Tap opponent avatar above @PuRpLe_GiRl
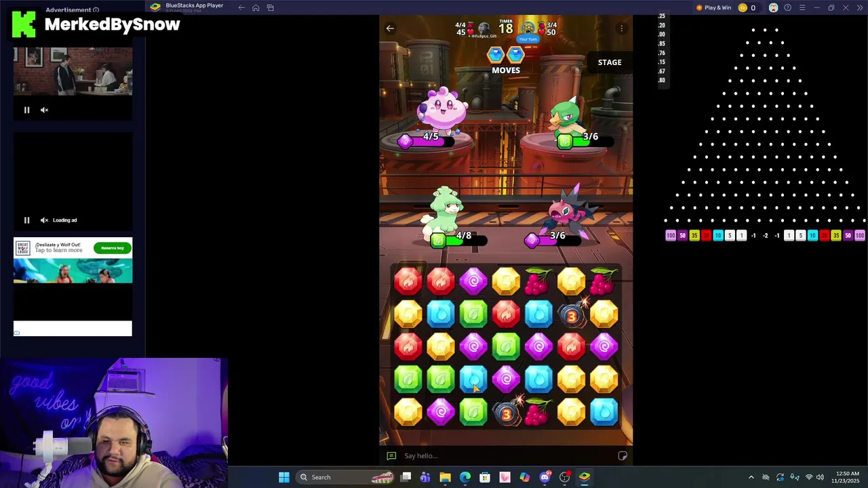The image size is (868, 488). [484, 28]
